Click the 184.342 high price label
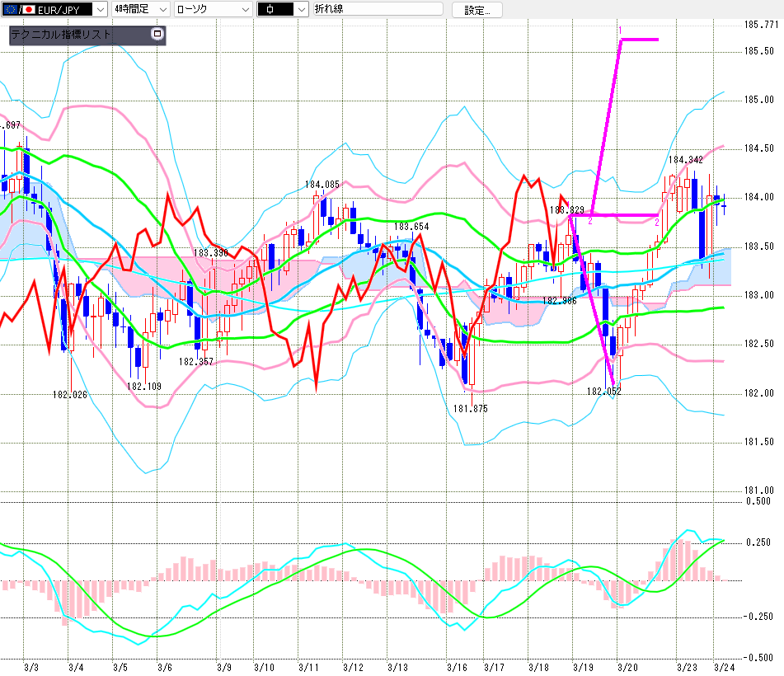This screenshot has height=676, width=784. pyautogui.click(x=684, y=159)
